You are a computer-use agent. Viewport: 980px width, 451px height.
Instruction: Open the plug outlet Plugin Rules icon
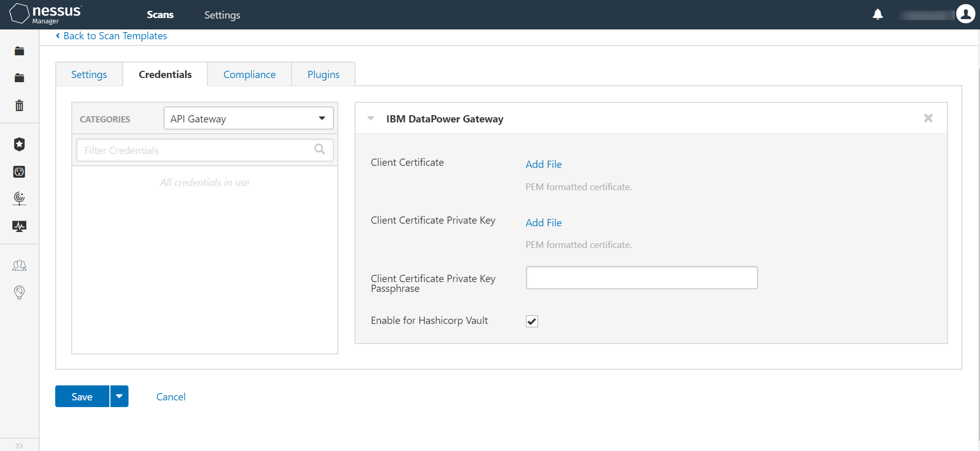click(x=20, y=172)
